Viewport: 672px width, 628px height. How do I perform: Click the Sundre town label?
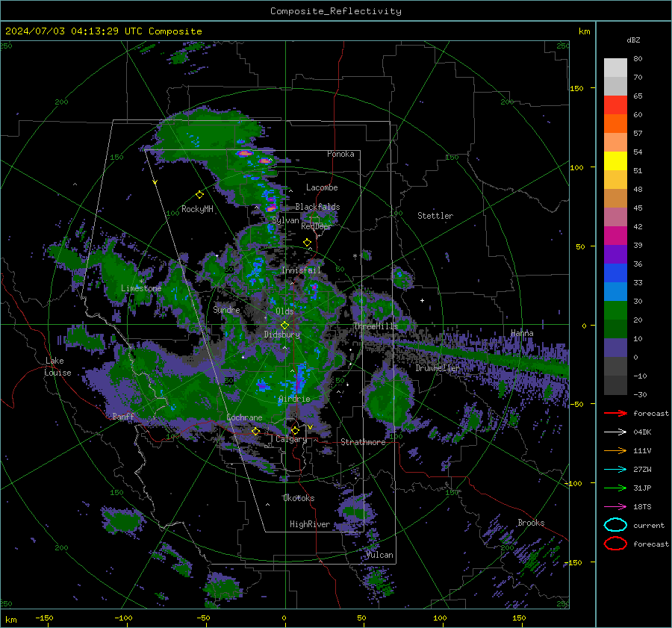226,309
